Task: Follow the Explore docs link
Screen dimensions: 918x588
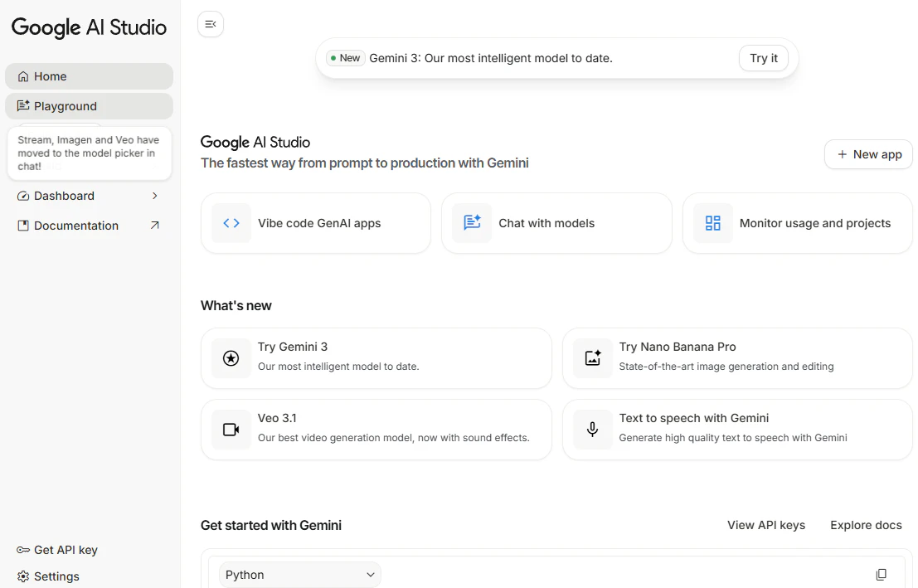Action: point(866,525)
